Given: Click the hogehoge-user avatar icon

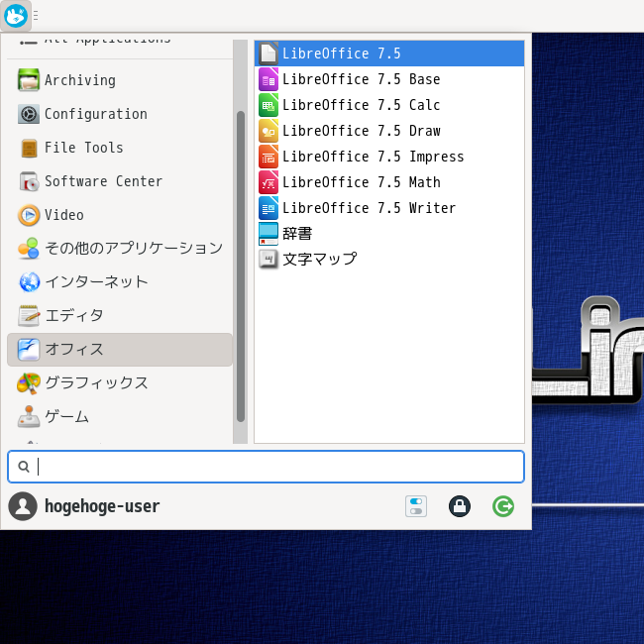Looking at the screenshot, I should [23, 506].
